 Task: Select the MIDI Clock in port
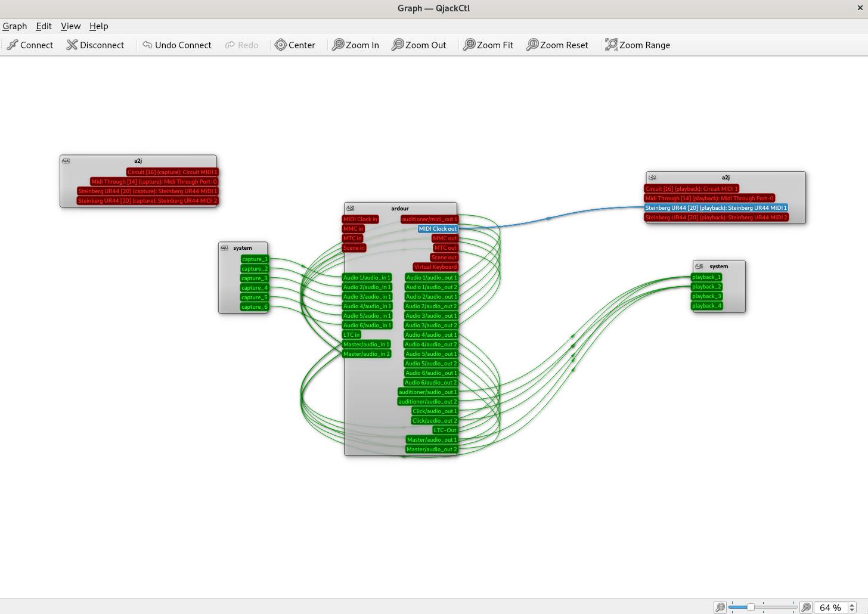point(361,219)
